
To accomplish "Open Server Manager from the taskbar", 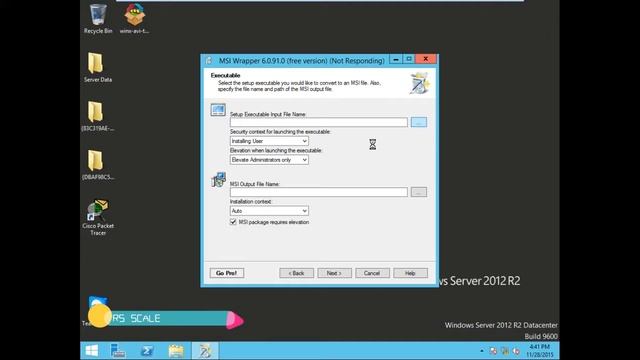I will (x=118, y=351).
